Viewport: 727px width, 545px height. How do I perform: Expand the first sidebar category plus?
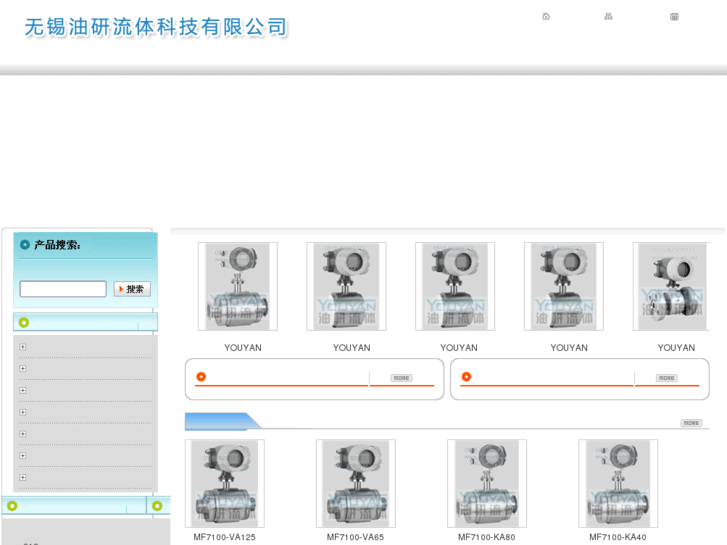pos(23,347)
